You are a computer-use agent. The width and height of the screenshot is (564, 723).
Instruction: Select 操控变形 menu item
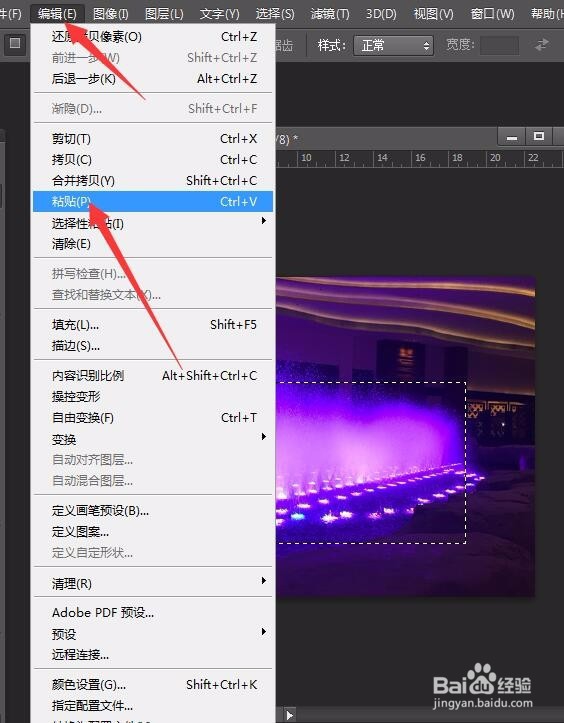pyautogui.click(x=153, y=397)
